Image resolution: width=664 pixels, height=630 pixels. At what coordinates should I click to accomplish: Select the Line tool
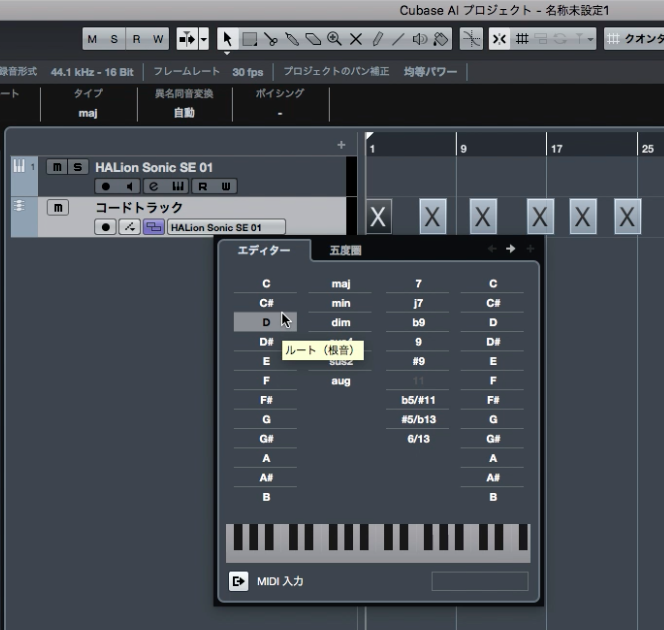pos(398,39)
